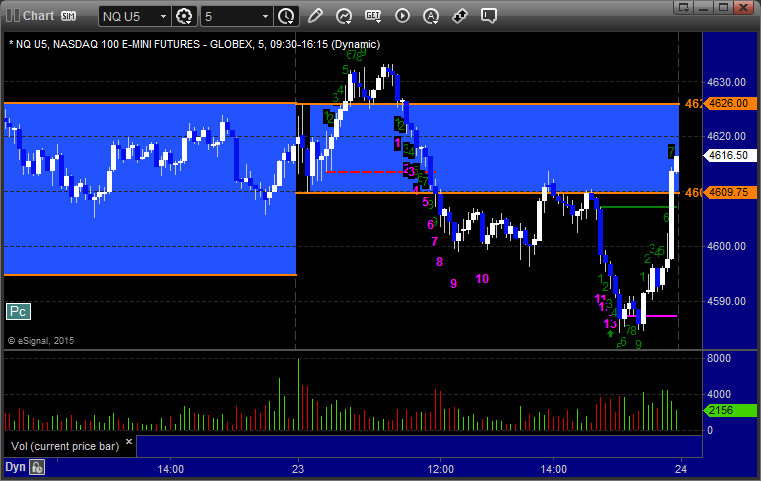This screenshot has width=761, height=481.
Task: Minimize the chart window
Action: [704, 7]
